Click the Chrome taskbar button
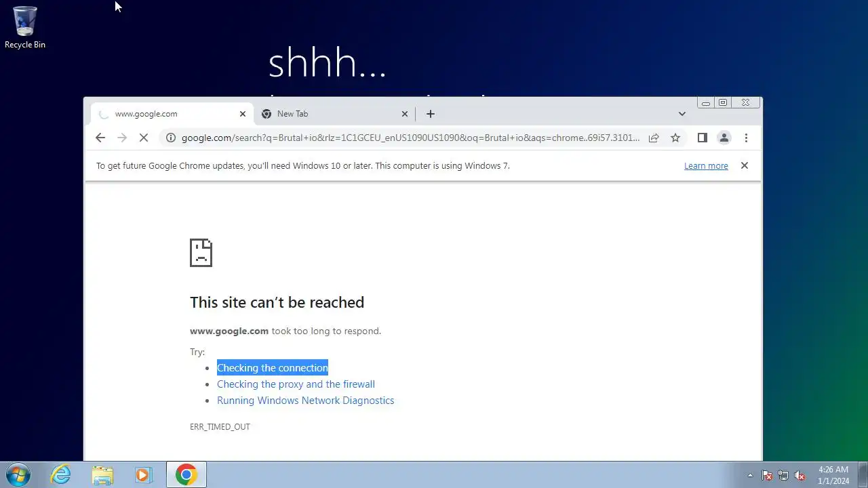The width and height of the screenshot is (868, 488). pos(186,474)
